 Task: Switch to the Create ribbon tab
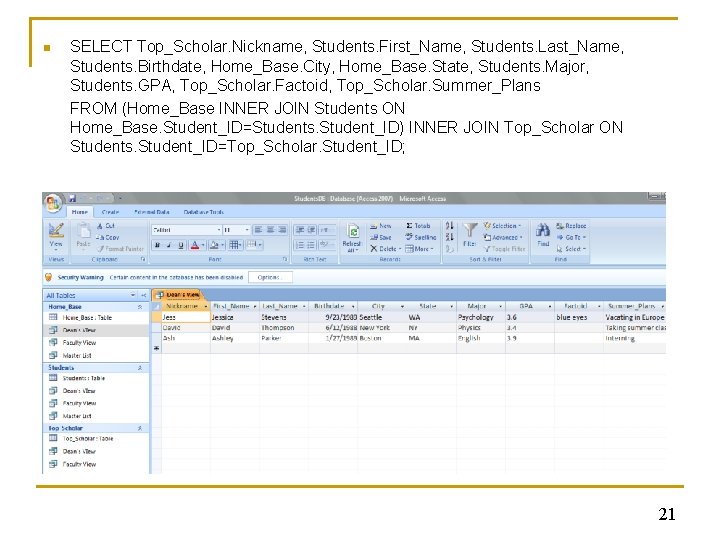point(110,212)
